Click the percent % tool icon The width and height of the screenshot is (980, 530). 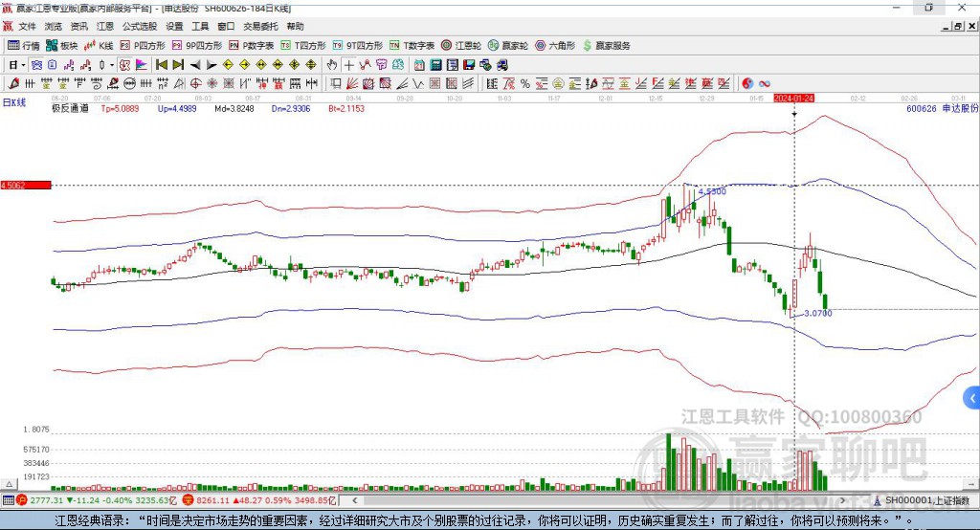tap(525, 84)
